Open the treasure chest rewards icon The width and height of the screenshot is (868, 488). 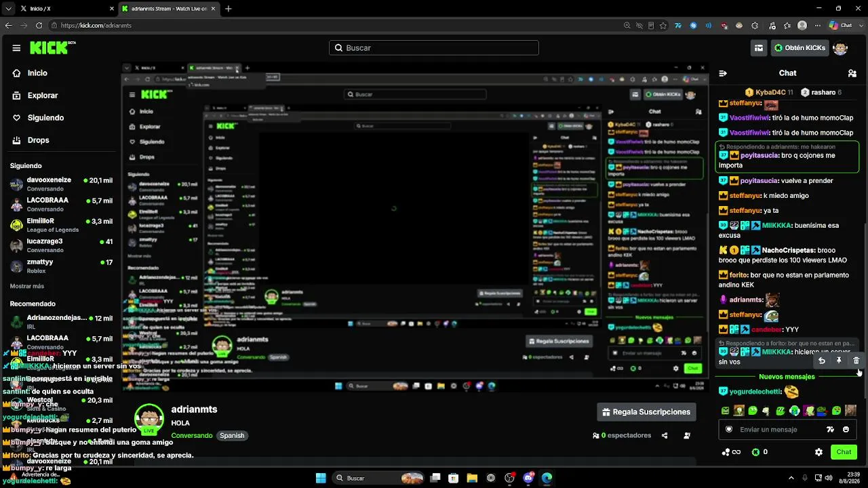[759, 48]
